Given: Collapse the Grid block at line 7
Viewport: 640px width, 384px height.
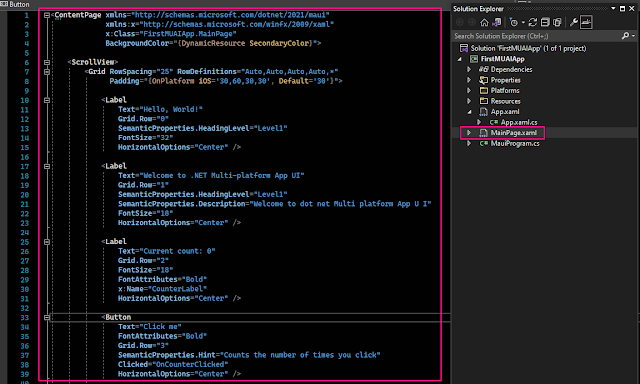Looking at the screenshot, I should [x=47, y=72].
